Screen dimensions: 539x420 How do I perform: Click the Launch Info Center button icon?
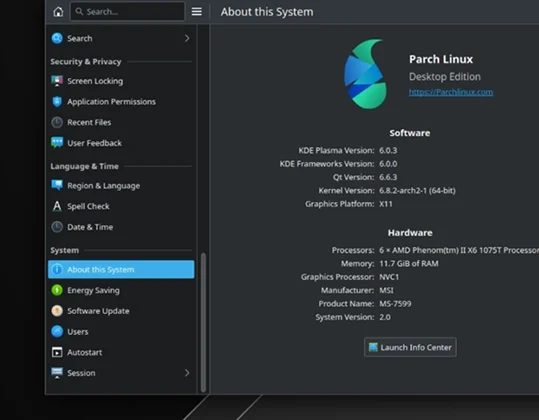(373, 347)
